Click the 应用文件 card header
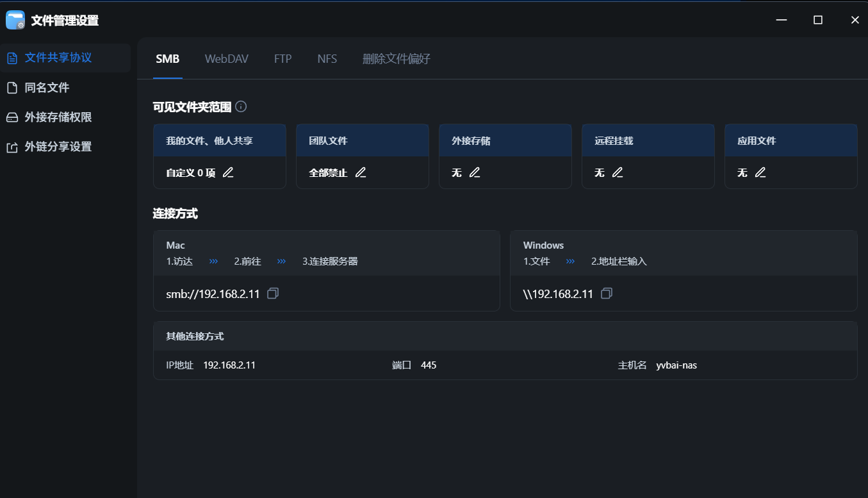The height and width of the screenshot is (498, 868). 791,140
